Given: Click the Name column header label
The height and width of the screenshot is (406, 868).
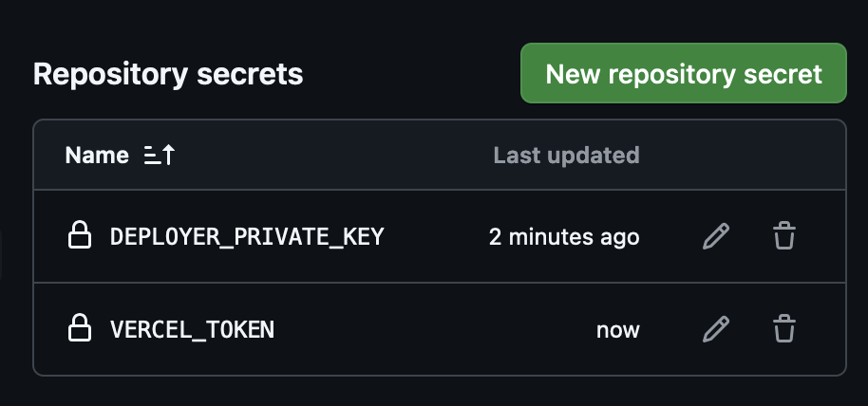Looking at the screenshot, I should [97, 156].
